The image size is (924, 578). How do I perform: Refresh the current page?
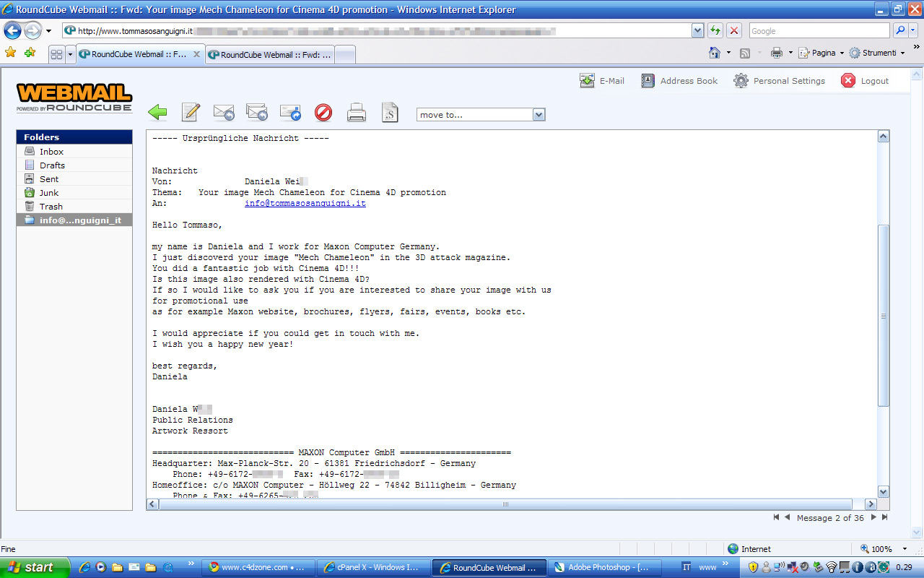tap(715, 31)
